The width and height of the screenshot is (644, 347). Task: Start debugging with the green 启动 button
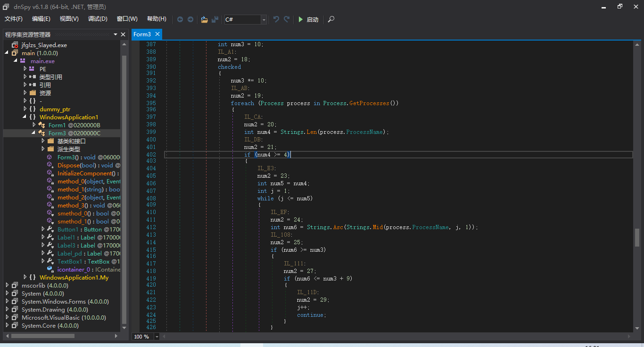click(x=308, y=19)
